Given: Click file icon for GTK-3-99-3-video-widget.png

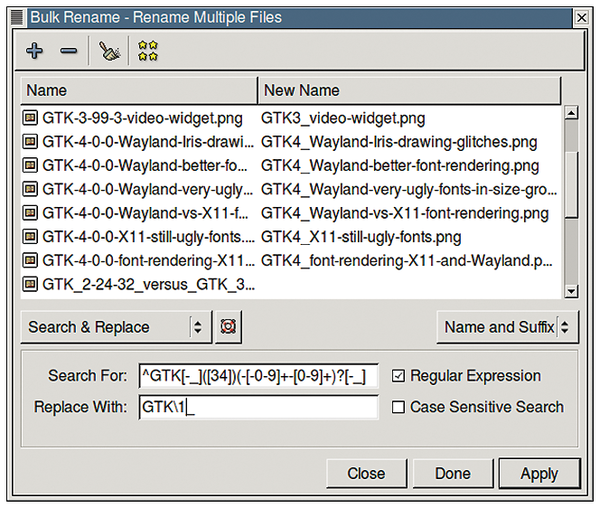Looking at the screenshot, I should [x=30, y=118].
